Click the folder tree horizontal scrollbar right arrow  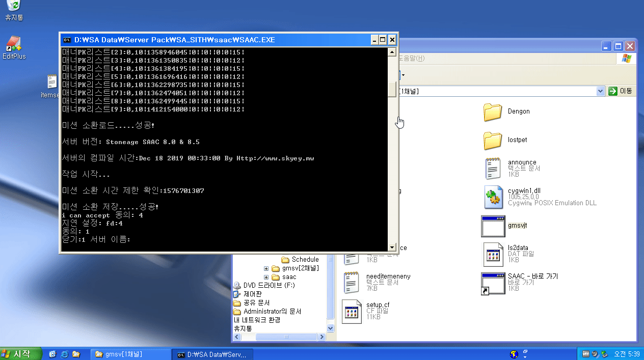click(321, 337)
